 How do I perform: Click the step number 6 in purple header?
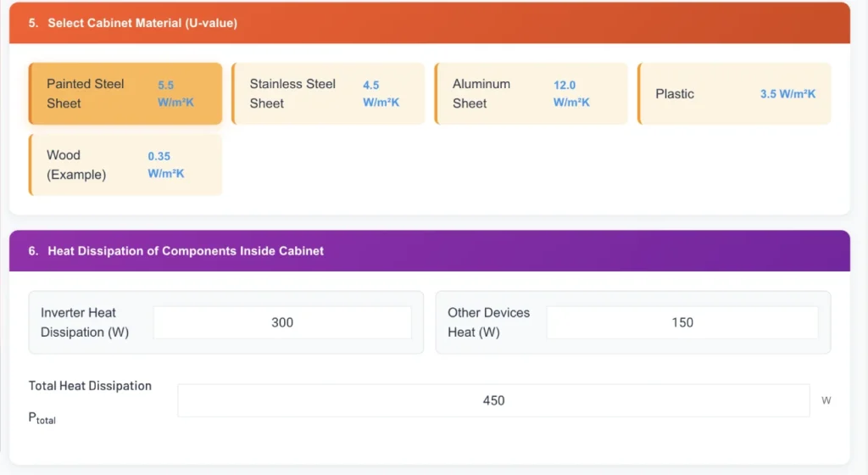pos(32,251)
